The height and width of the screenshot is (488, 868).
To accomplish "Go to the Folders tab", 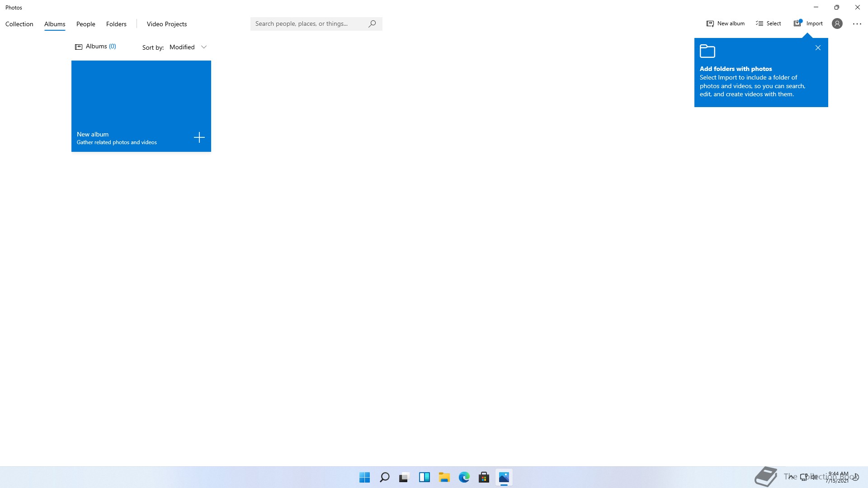I will point(116,24).
